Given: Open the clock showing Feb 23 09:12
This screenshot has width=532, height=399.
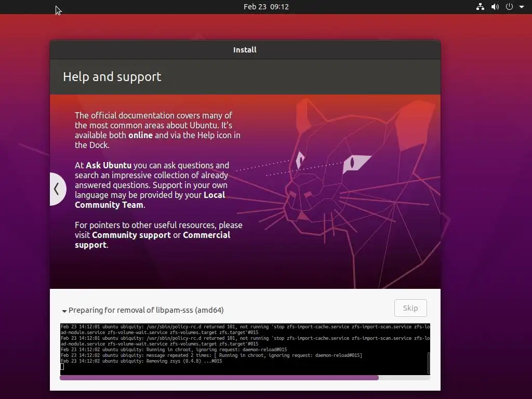Looking at the screenshot, I should (x=266, y=7).
